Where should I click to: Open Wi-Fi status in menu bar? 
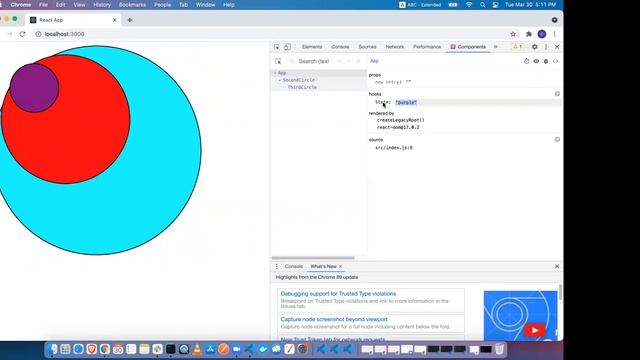(469, 5)
